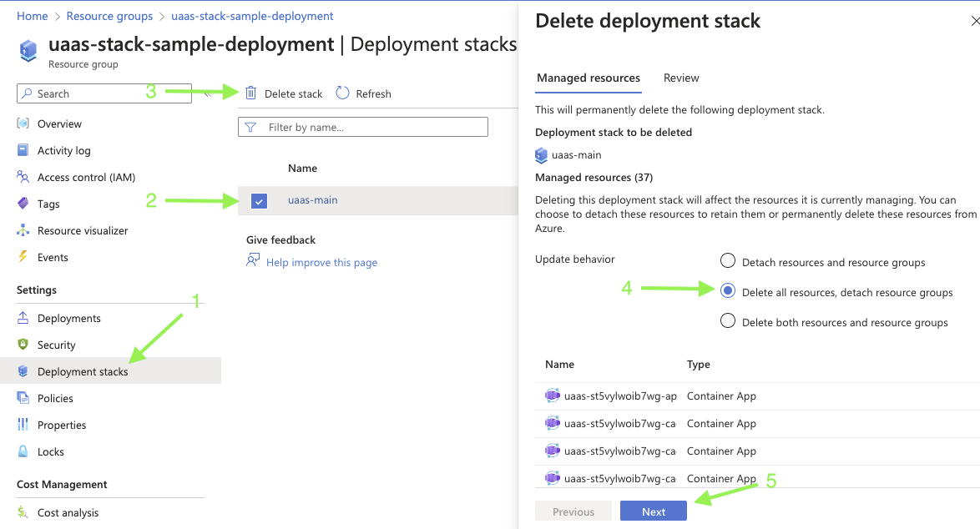980x529 pixels.
Task: Go to Home breadcrumb link
Action: 32,16
